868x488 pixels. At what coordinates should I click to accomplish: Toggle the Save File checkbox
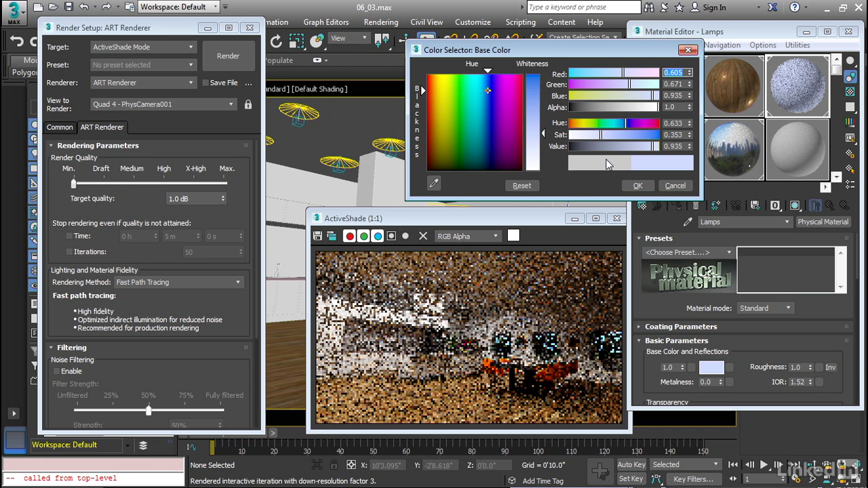205,83
